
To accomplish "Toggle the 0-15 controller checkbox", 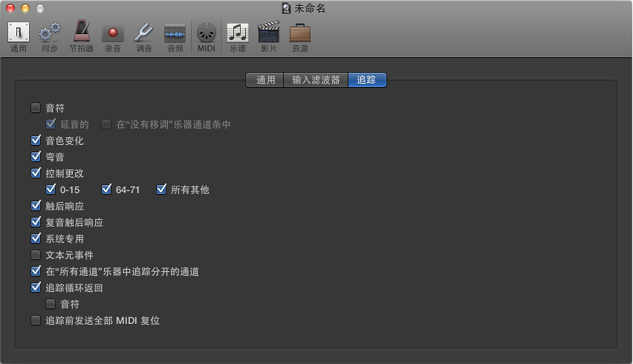I will [x=51, y=189].
